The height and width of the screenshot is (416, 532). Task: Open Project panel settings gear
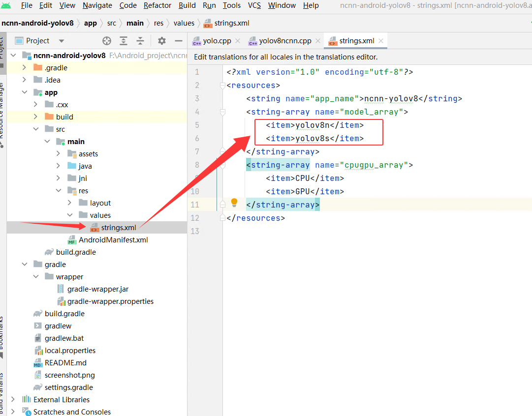pos(162,41)
